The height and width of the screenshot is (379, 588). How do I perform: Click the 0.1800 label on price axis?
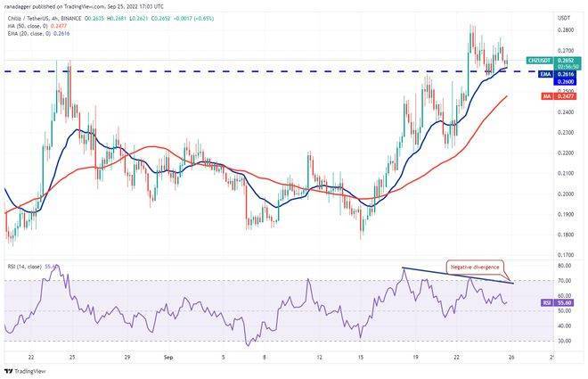[x=563, y=235]
